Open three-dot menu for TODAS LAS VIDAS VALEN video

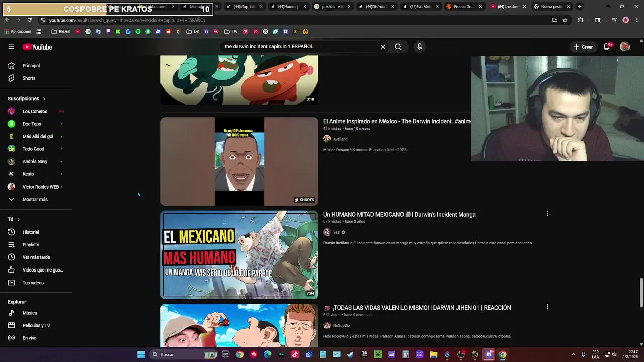point(547,307)
